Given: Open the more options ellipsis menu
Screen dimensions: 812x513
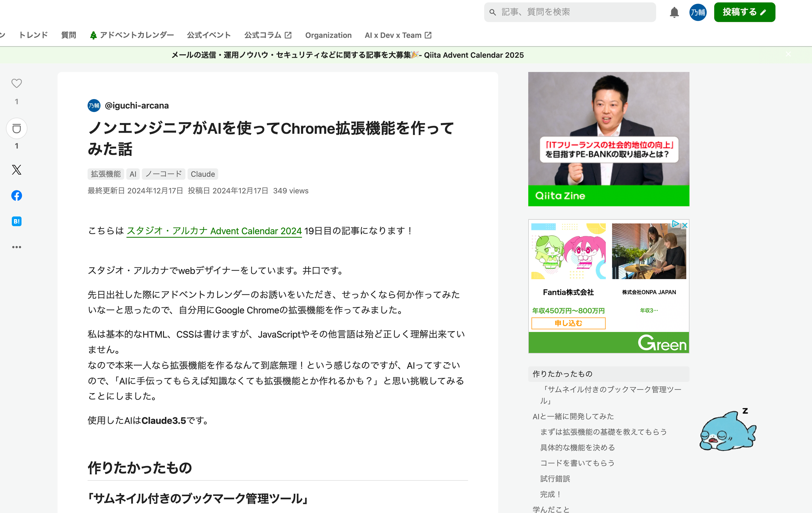Looking at the screenshot, I should pyautogui.click(x=16, y=247).
